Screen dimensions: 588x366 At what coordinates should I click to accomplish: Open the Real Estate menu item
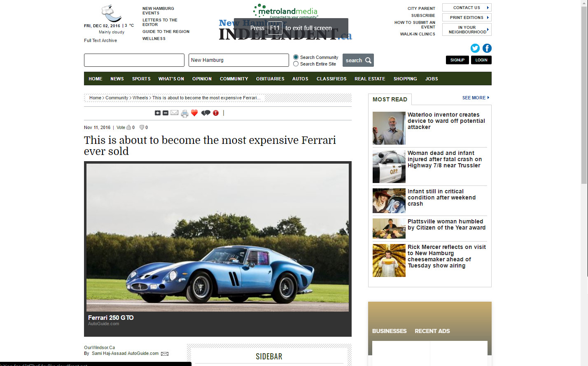coord(370,79)
